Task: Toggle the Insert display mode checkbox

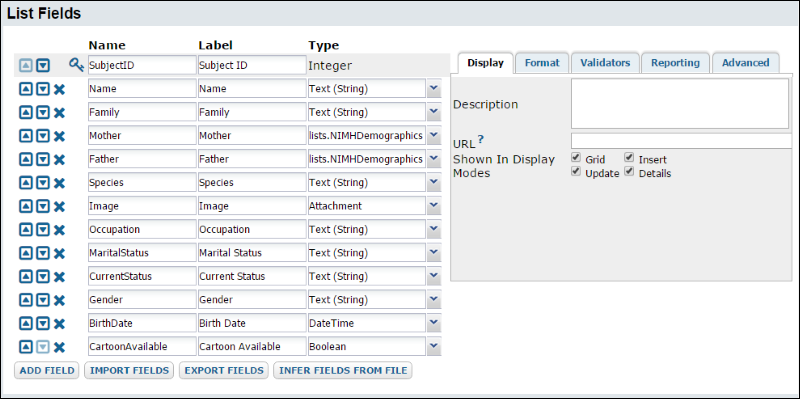Action: (629, 158)
